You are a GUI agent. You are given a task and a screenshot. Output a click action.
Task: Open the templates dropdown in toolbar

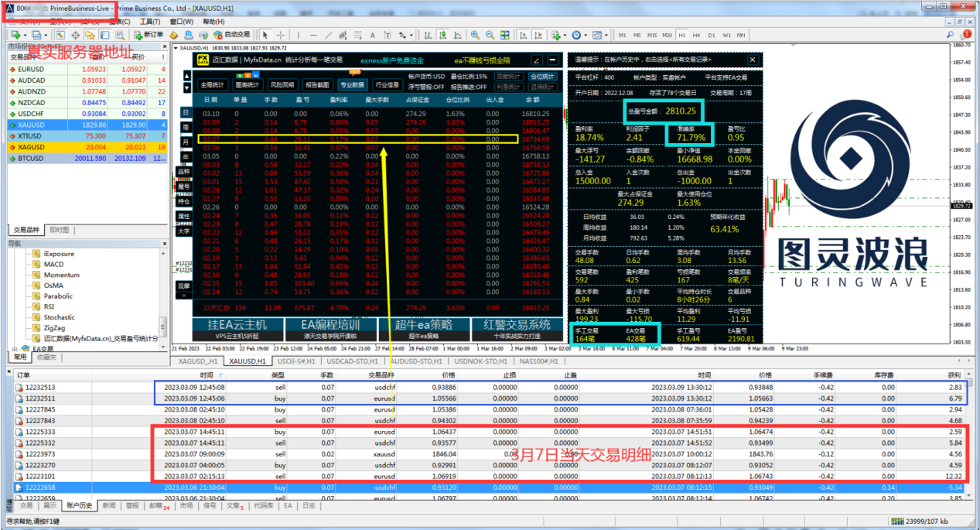coord(599,35)
